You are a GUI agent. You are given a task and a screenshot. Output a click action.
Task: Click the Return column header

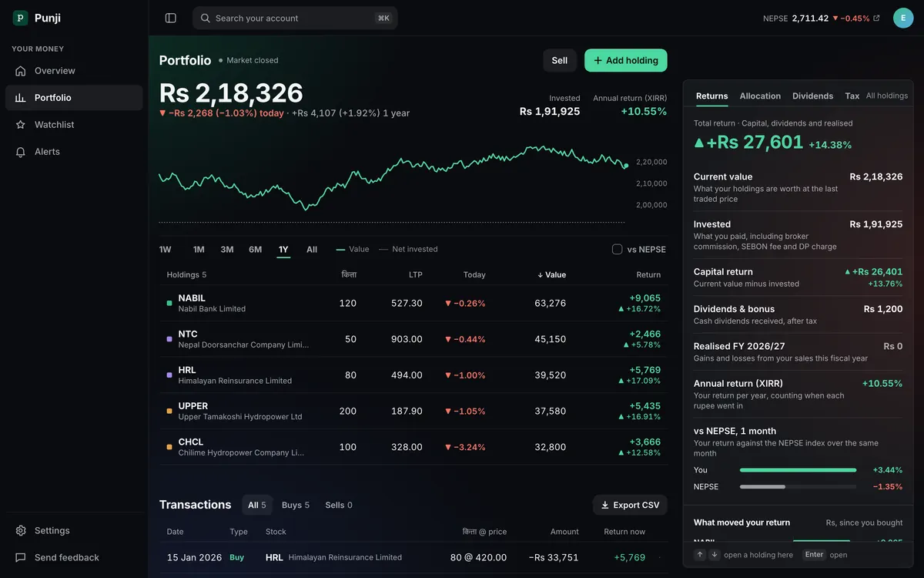[648, 274]
